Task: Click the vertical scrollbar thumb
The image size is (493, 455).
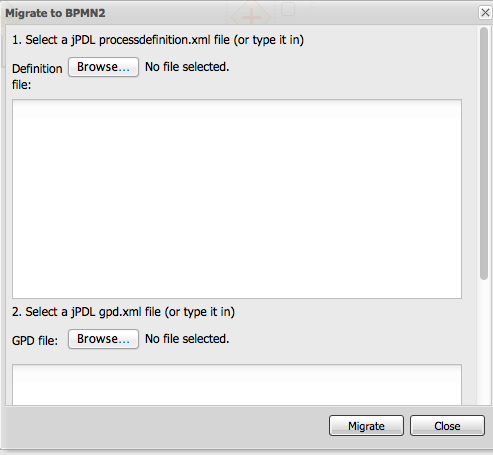Action: click(484, 153)
